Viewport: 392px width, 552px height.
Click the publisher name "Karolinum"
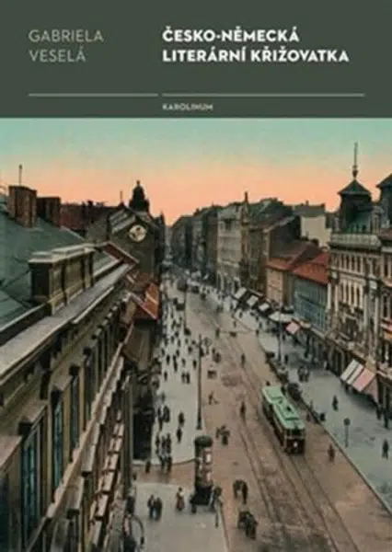(188, 108)
